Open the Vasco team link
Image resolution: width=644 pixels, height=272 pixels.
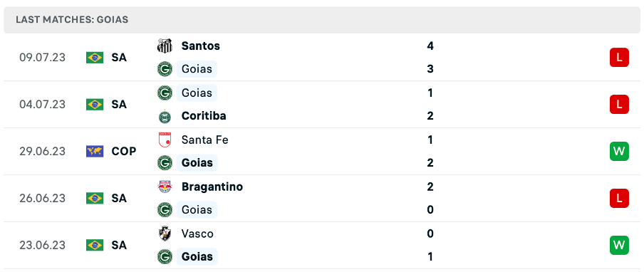[x=197, y=234]
